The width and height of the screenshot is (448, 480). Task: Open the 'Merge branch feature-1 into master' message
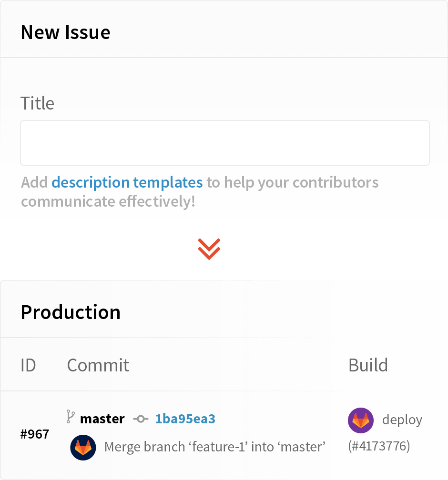coord(215,447)
